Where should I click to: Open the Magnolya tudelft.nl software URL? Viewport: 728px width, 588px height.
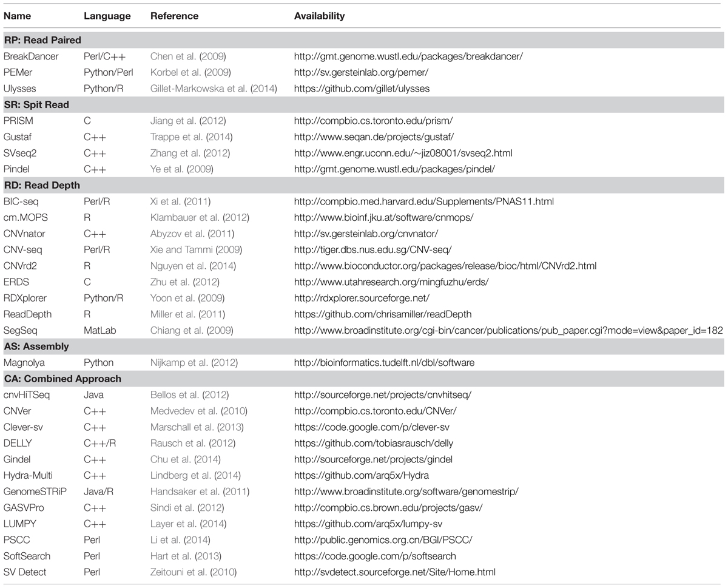pos(384,362)
